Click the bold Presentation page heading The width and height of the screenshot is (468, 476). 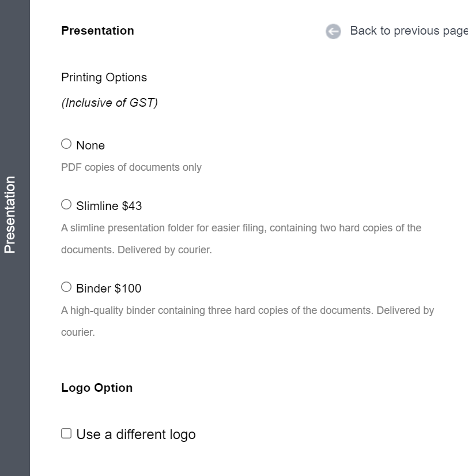97,31
